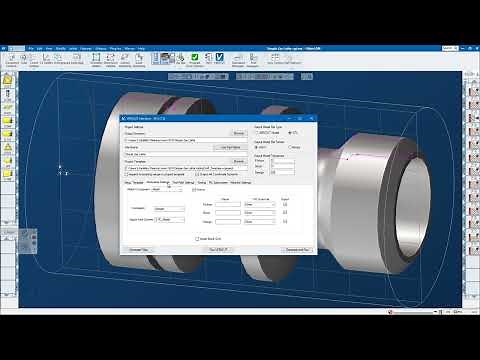The image size is (480, 360).
Task: Click the Output Directory path field
Action: pyautogui.click(x=186, y=140)
